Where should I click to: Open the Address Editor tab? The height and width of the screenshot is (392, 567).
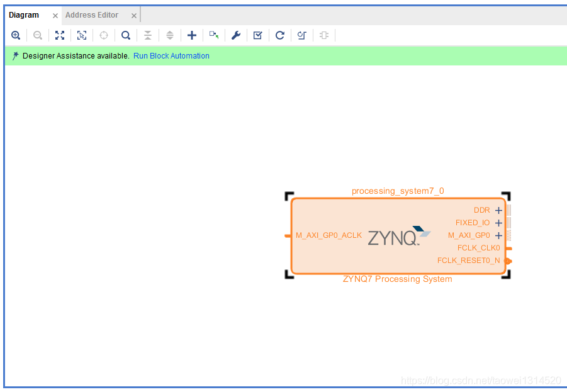click(92, 15)
